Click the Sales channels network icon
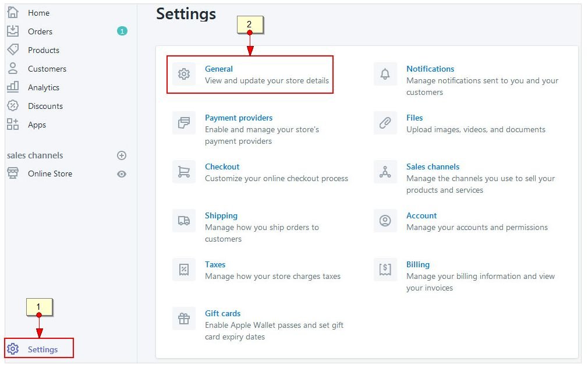 point(385,172)
